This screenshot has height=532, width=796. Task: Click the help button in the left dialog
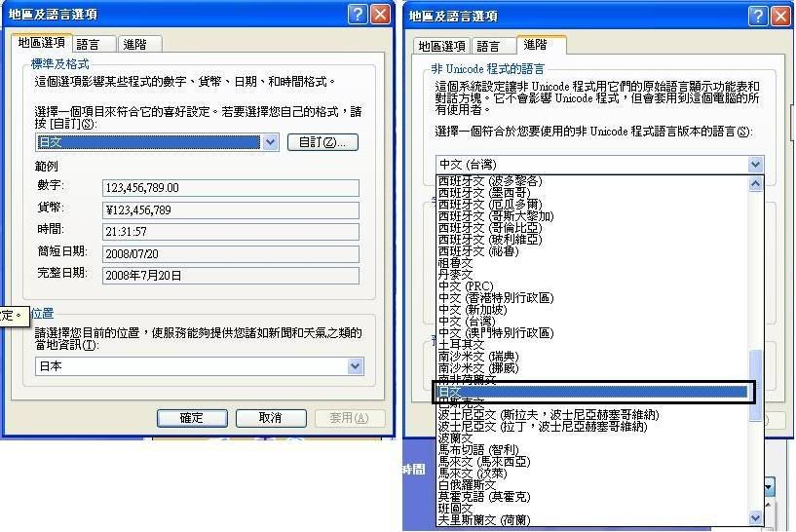point(357,16)
